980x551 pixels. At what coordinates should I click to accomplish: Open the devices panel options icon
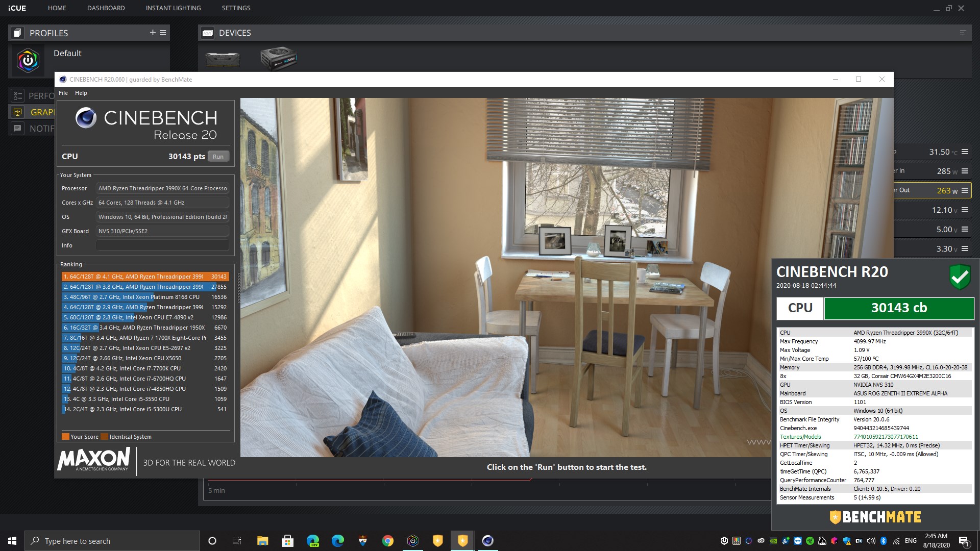963,33
